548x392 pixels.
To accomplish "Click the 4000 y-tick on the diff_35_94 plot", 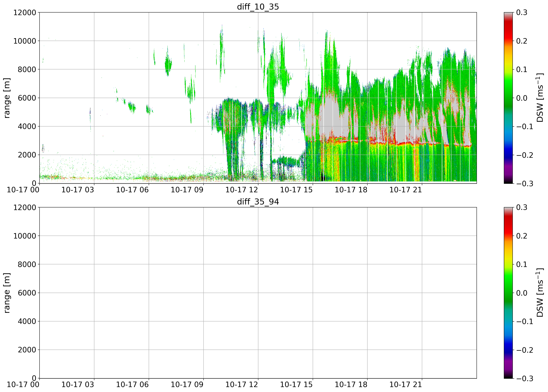I will (x=27, y=321).
